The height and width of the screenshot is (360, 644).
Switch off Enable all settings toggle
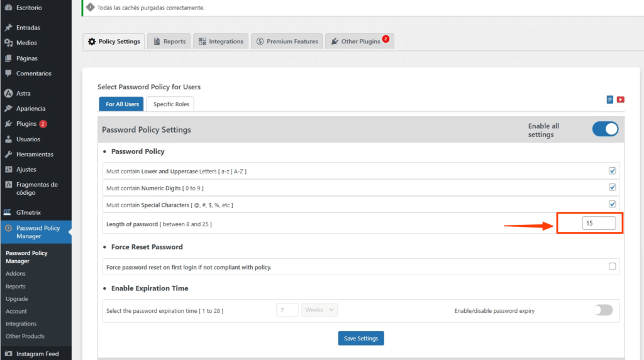[605, 129]
